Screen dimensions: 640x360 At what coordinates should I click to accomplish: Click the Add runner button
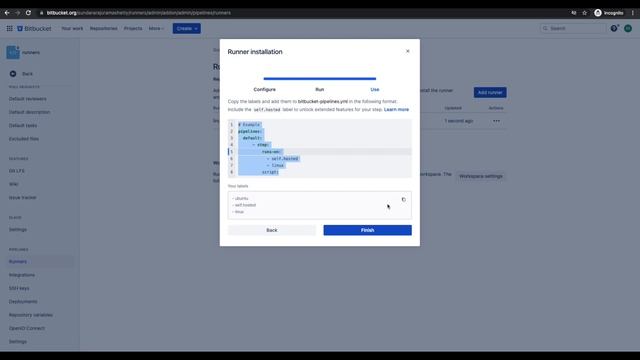point(490,92)
